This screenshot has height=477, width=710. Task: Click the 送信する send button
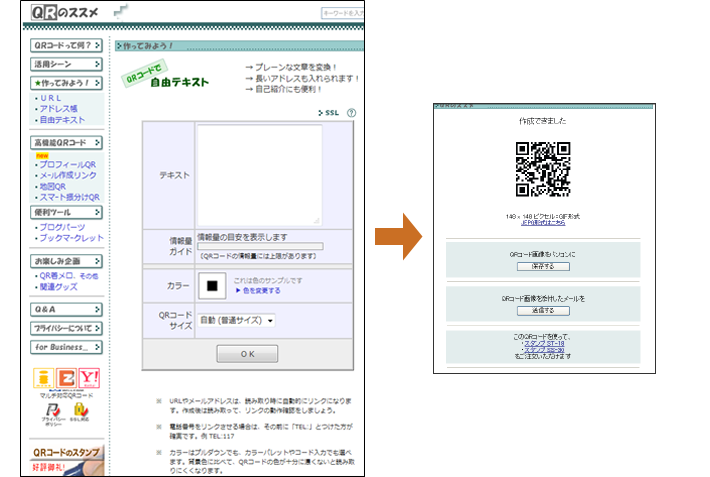point(542,311)
